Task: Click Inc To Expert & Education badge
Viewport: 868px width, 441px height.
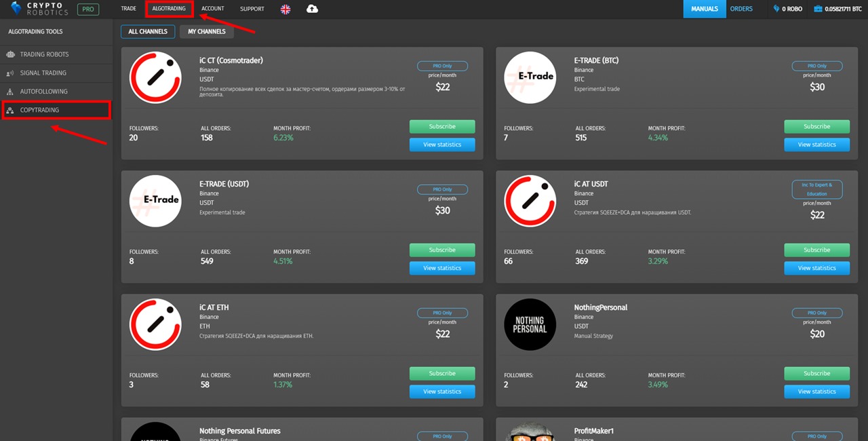Action: (817, 189)
